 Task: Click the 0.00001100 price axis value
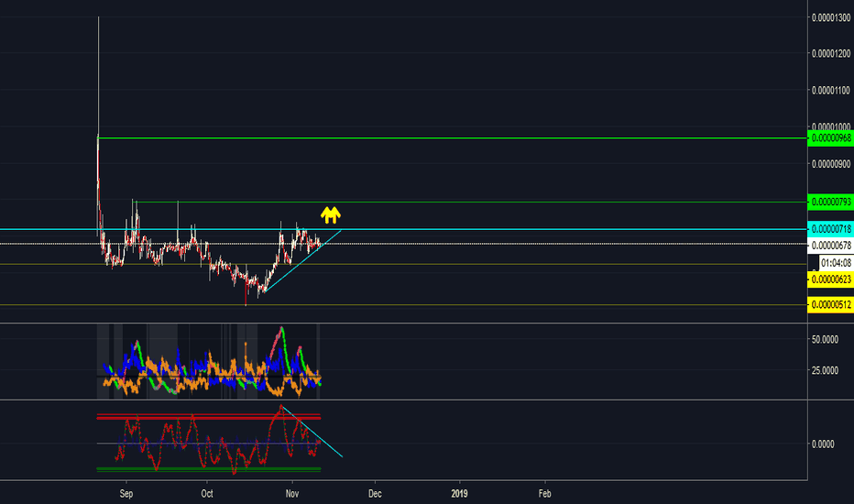830,91
